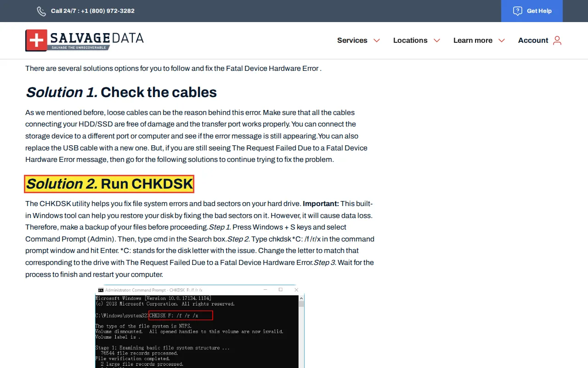
Task: Click the user profile icon beside Account
Action: (x=557, y=40)
